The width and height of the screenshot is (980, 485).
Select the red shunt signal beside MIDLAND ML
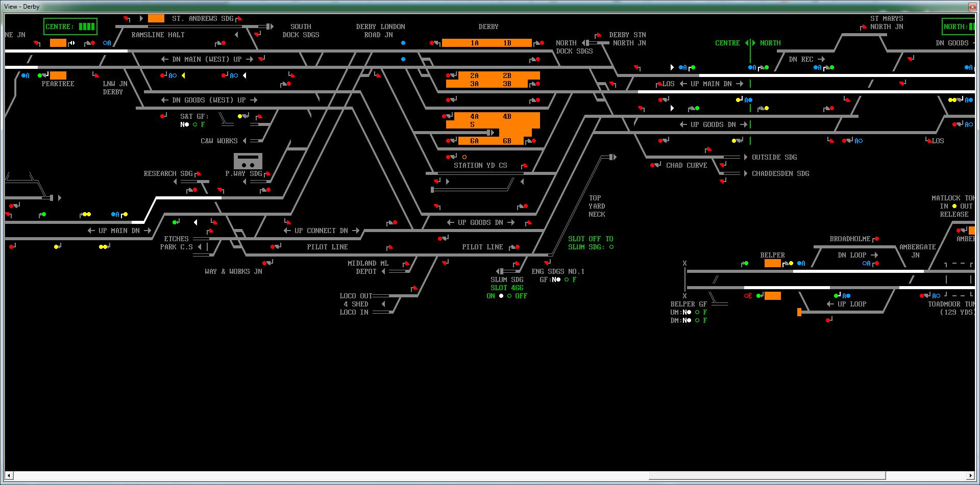click(406, 264)
